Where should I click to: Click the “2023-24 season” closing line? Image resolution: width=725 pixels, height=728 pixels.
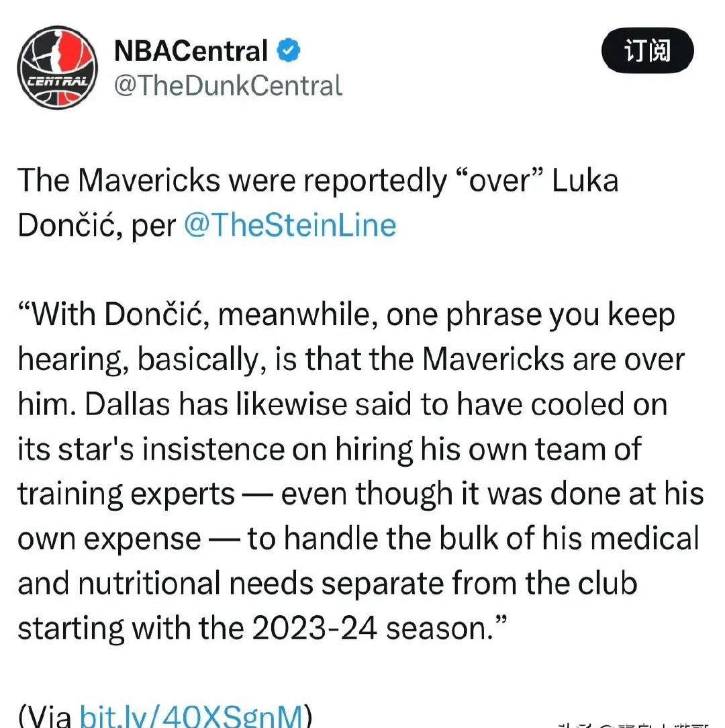click(x=262, y=628)
